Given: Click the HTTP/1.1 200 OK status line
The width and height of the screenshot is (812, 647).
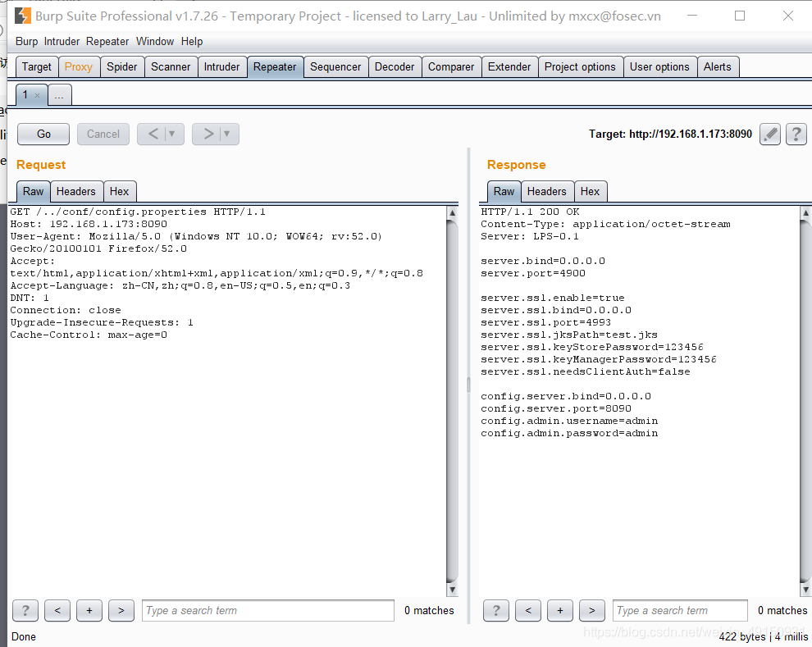Looking at the screenshot, I should point(530,212).
